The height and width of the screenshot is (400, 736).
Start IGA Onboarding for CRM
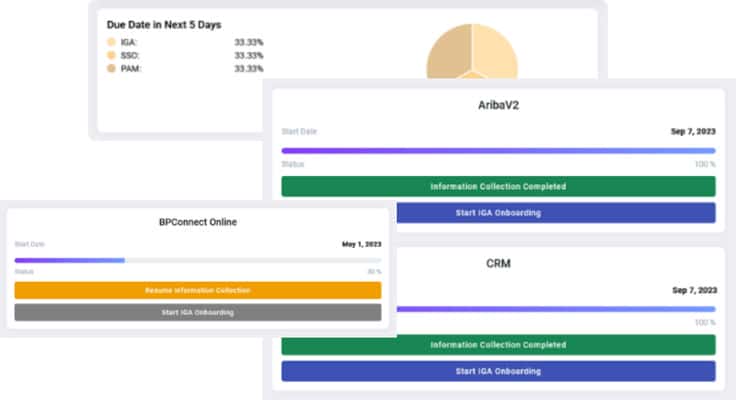click(498, 371)
